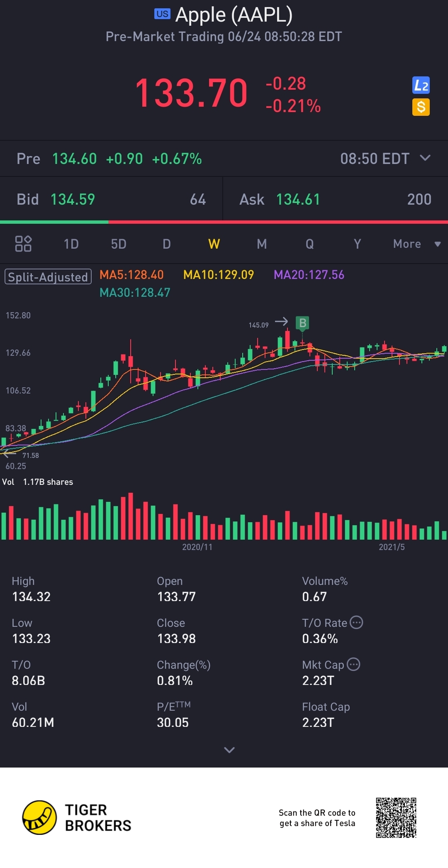Viewport: 448px width, 868px height.
Task: Select the D daily chart tab
Action: [166, 244]
